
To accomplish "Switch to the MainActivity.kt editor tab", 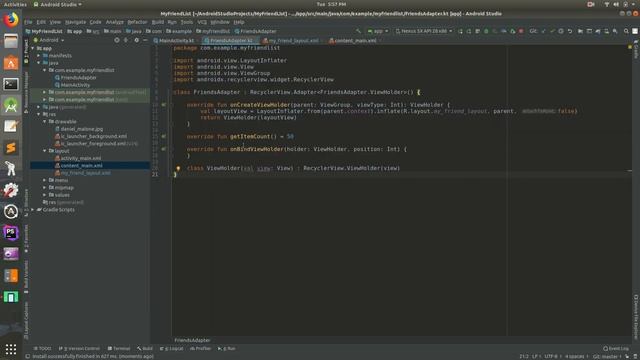I will 174,40.
